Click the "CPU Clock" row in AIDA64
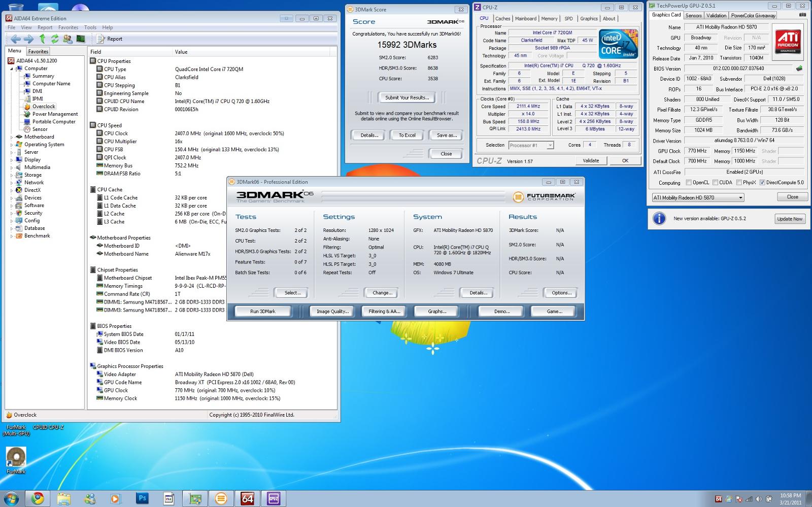The height and width of the screenshot is (507, 812). point(212,133)
